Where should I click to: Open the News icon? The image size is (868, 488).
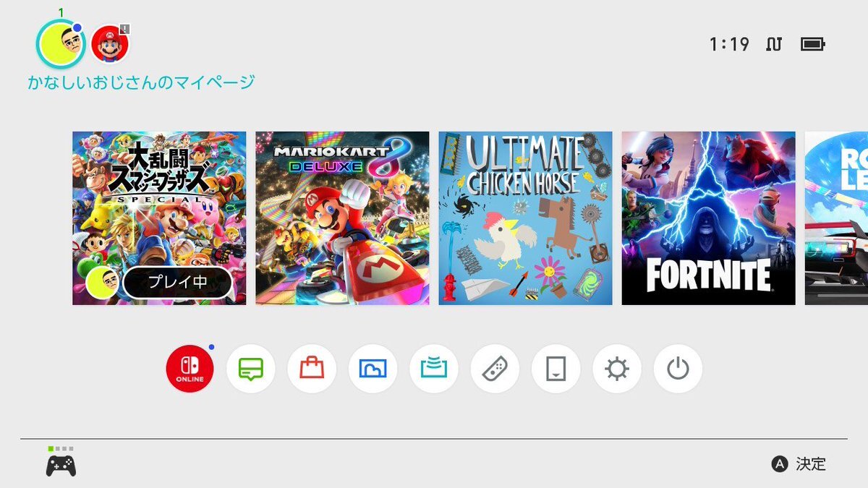[251, 369]
